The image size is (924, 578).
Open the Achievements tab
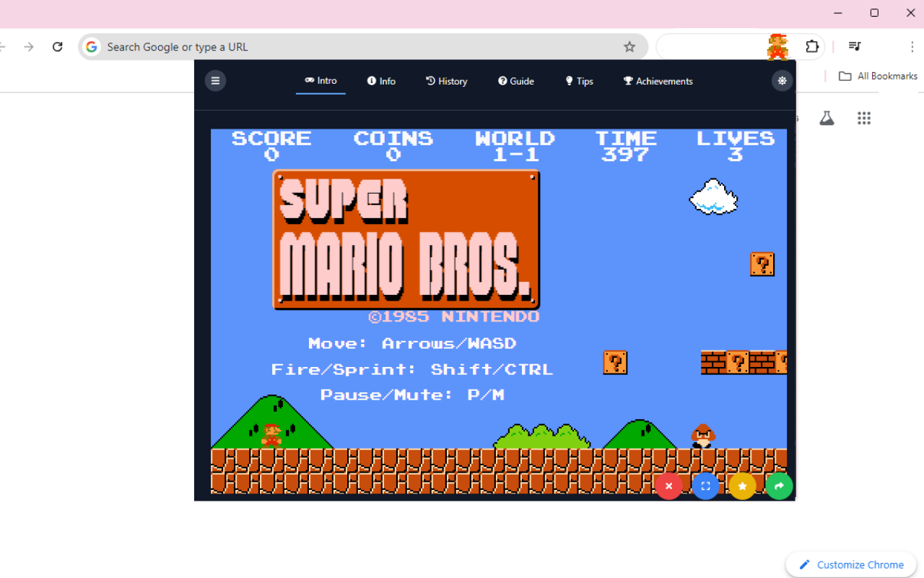tap(658, 81)
